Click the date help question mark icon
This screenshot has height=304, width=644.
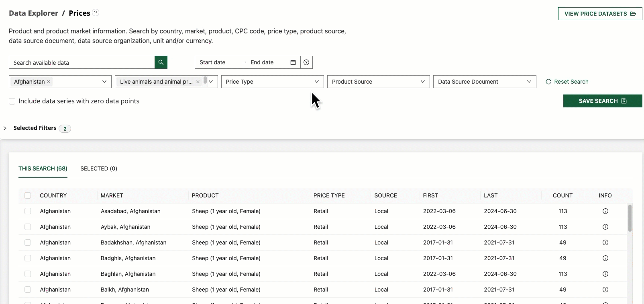click(306, 62)
